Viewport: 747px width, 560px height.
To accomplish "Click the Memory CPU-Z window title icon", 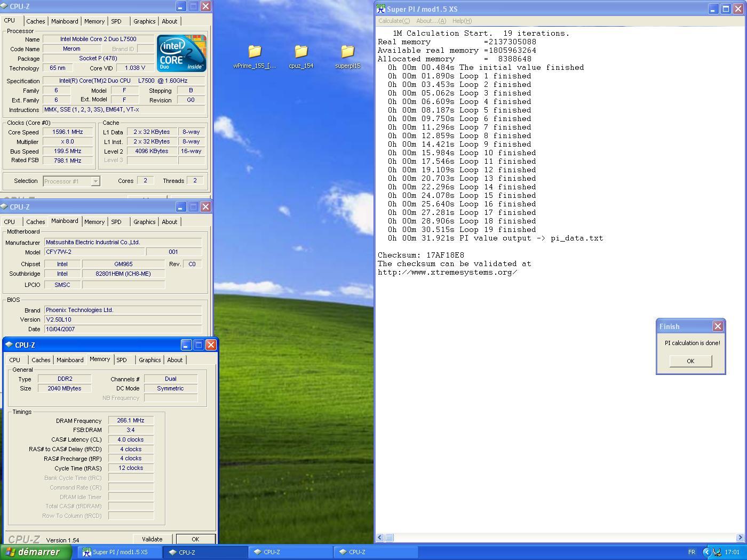I will tap(9, 345).
